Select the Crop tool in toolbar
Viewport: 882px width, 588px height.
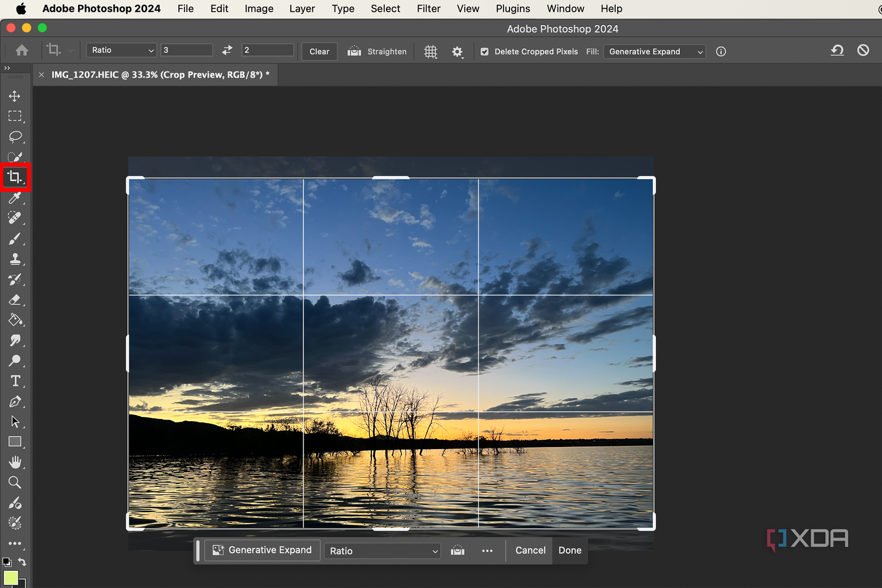coord(15,177)
